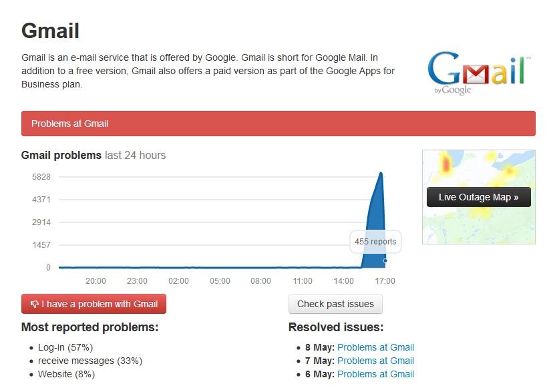Image resolution: width=547 pixels, height=392 pixels.
Task: Click the thumbs-down icon on problem button
Action: pyautogui.click(x=35, y=304)
